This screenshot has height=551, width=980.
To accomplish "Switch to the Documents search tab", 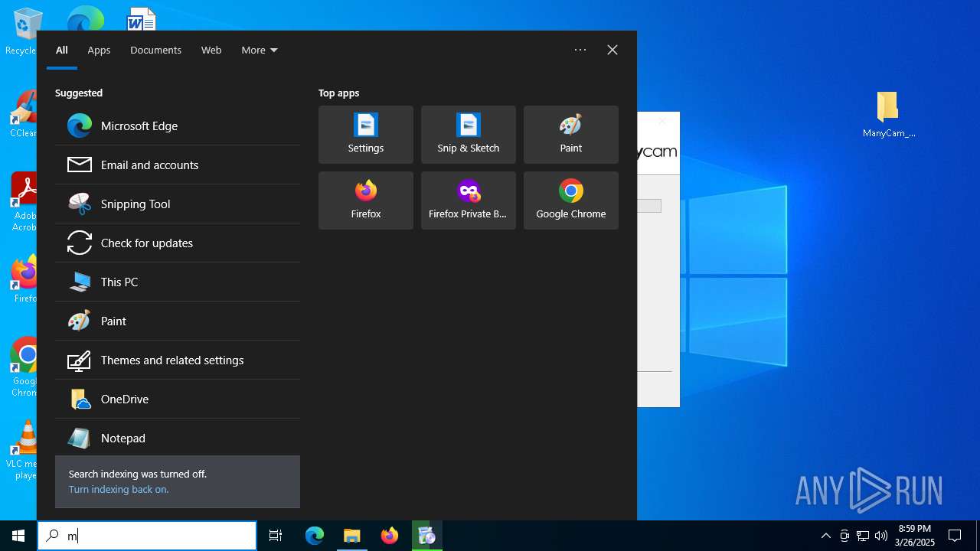I will click(155, 50).
